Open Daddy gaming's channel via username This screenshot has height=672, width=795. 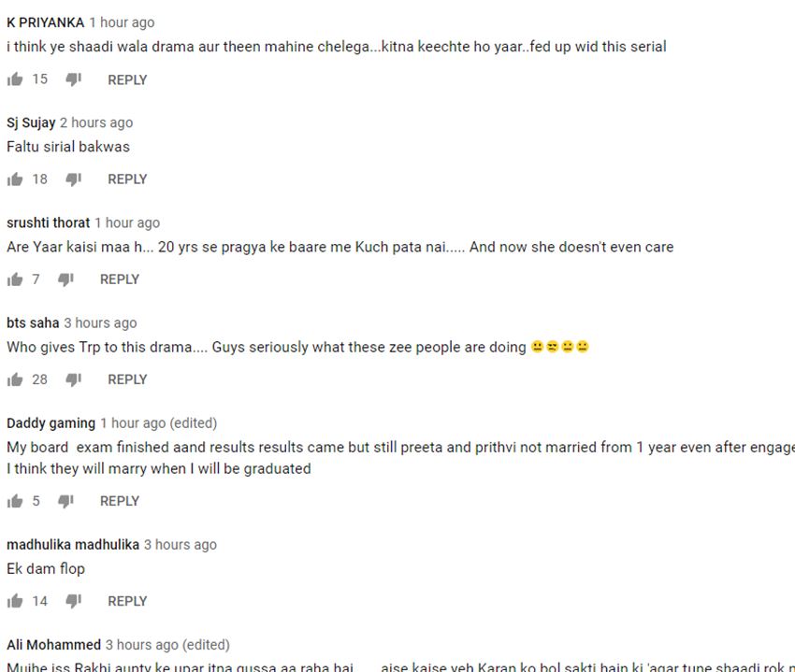click(x=51, y=423)
